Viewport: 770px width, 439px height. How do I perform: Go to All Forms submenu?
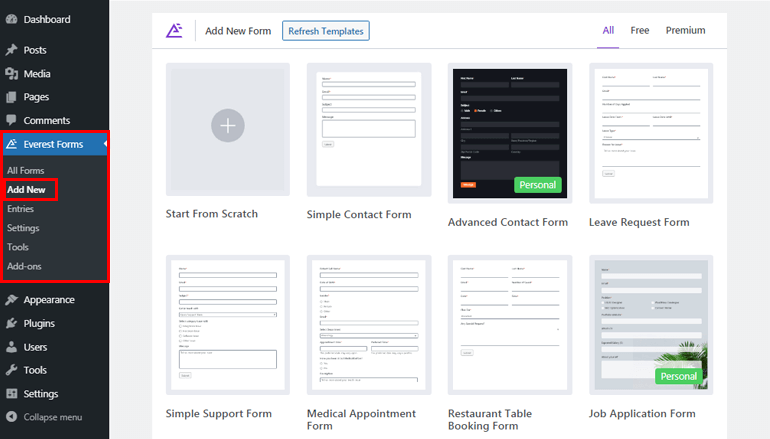(x=26, y=170)
